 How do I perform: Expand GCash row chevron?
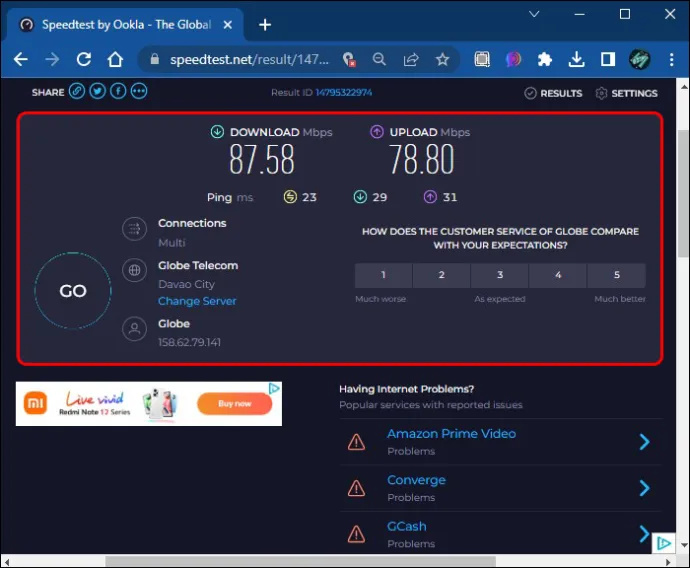click(x=644, y=534)
